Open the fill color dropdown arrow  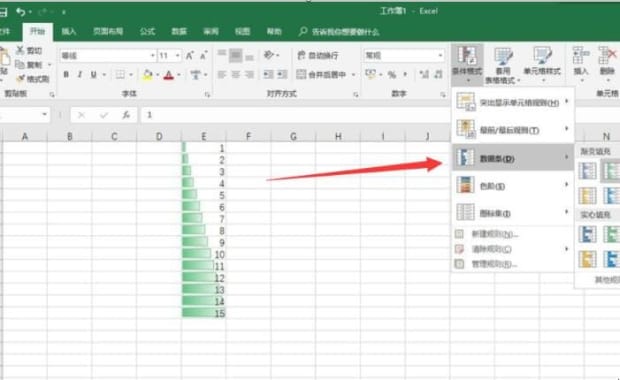(157, 75)
